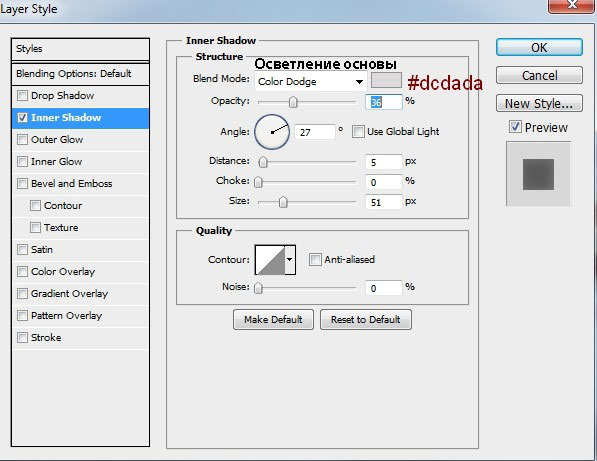Open the Gradient Overlay settings row

point(80,294)
